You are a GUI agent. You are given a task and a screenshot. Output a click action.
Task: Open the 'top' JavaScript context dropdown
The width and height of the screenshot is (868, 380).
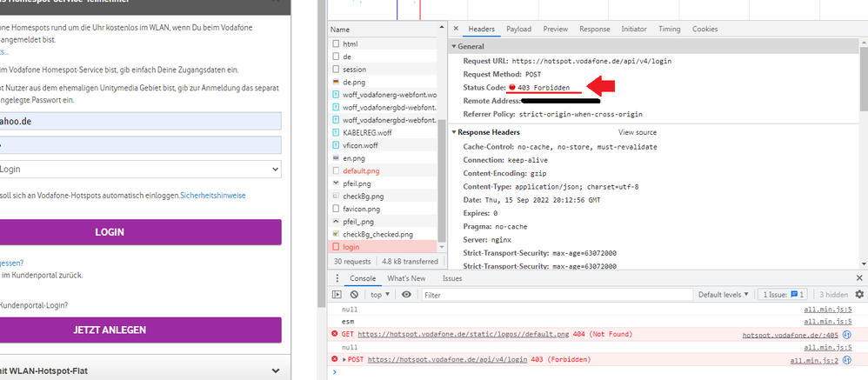tap(380, 295)
